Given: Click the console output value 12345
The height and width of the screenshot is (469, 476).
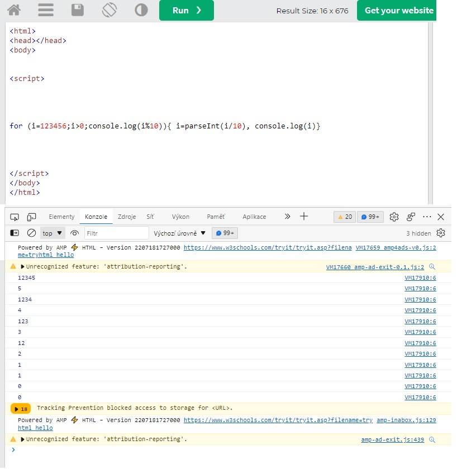Looking at the screenshot, I should [x=26, y=278].
